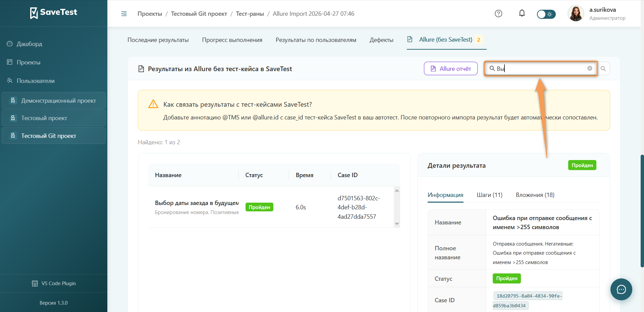Toggle the light/dark theme switch

tap(546, 14)
